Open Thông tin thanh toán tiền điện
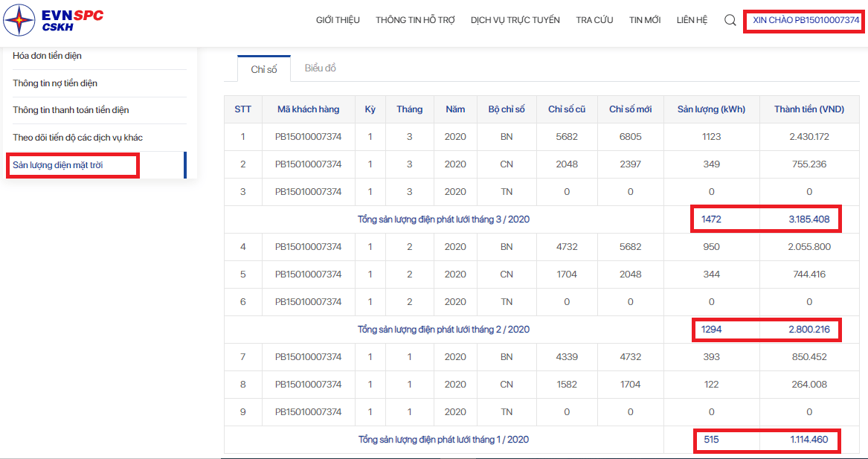868x459 pixels. point(71,109)
